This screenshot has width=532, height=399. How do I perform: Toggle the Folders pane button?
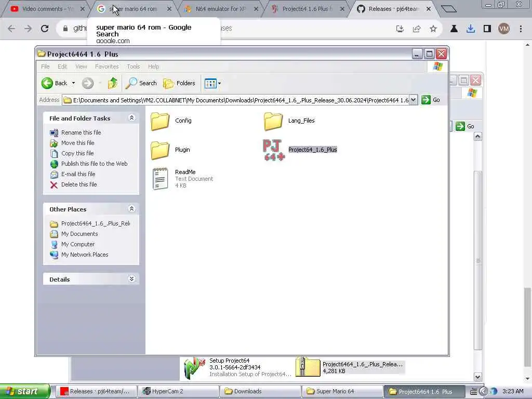tap(179, 83)
